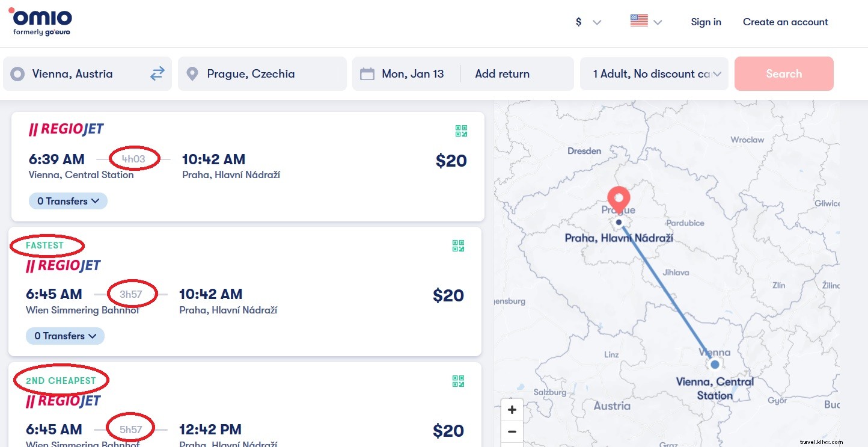Swap origin and destination cities
The image size is (868, 447).
pos(157,74)
